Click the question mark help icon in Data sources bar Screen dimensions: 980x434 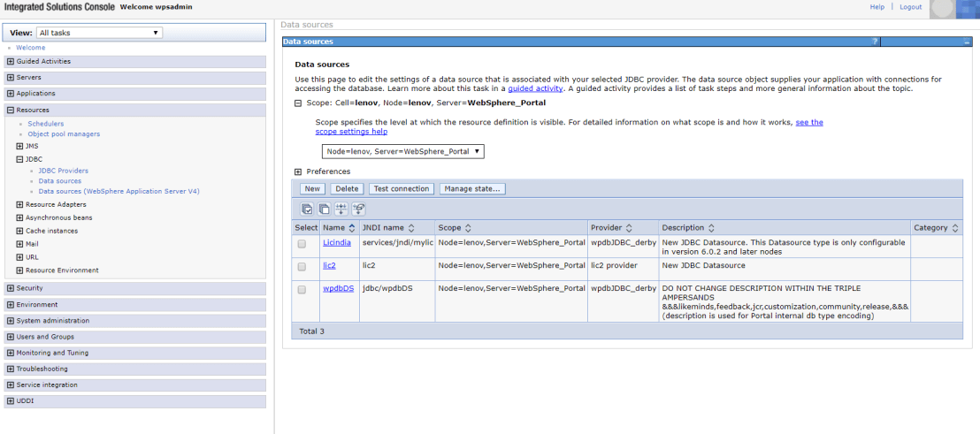875,42
